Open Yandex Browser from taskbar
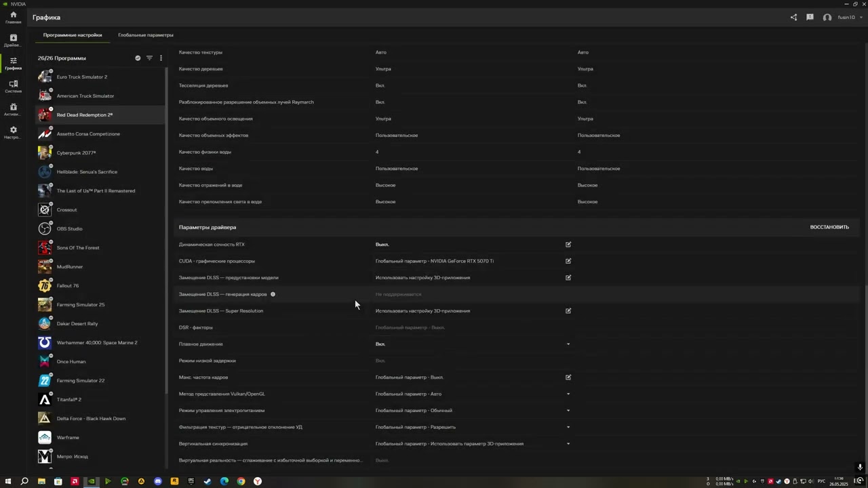This screenshot has height=488, width=868. click(x=258, y=481)
